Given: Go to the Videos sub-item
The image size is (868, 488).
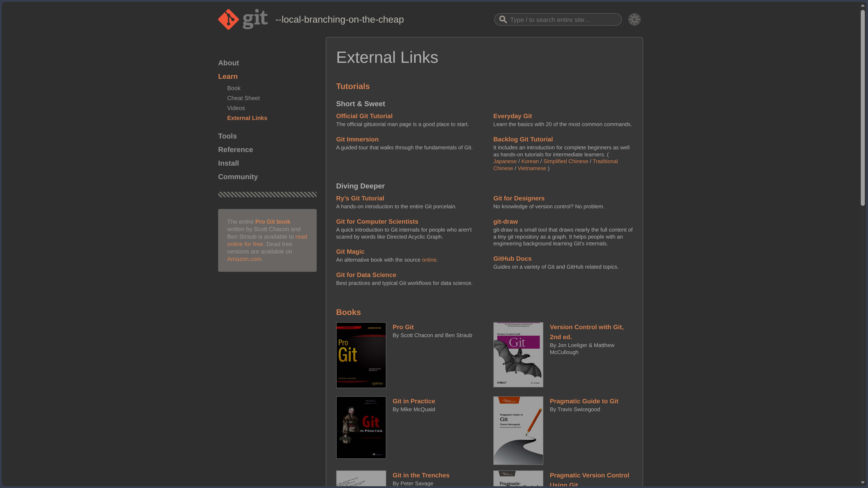Looking at the screenshot, I should (236, 108).
